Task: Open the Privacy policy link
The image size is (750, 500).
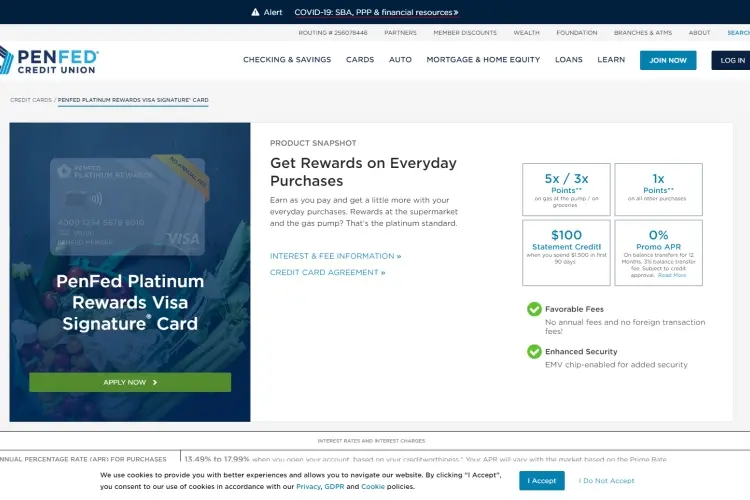Action: 308,487
